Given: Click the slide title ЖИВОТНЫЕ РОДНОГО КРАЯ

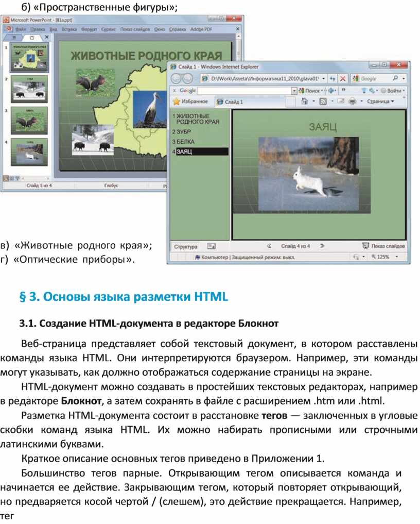Looking at the screenshot, I should 146,56.
